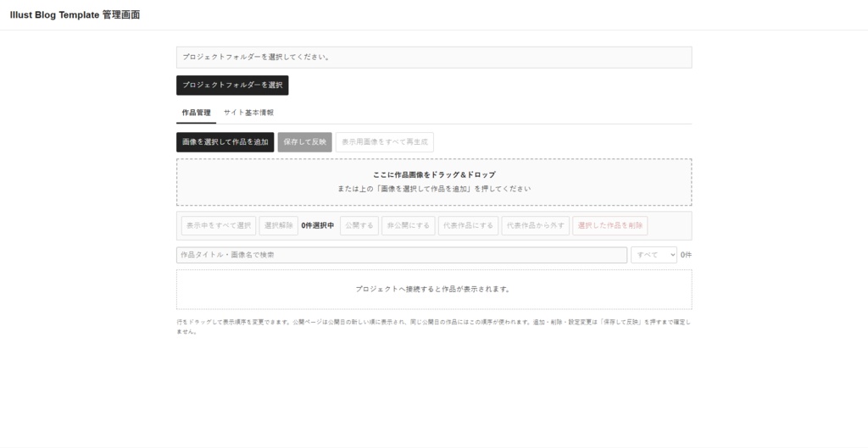Click the プロジェクトへ接続すると作品が表示されます message
This screenshot has width=868, height=448.
click(x=434, y=290)
